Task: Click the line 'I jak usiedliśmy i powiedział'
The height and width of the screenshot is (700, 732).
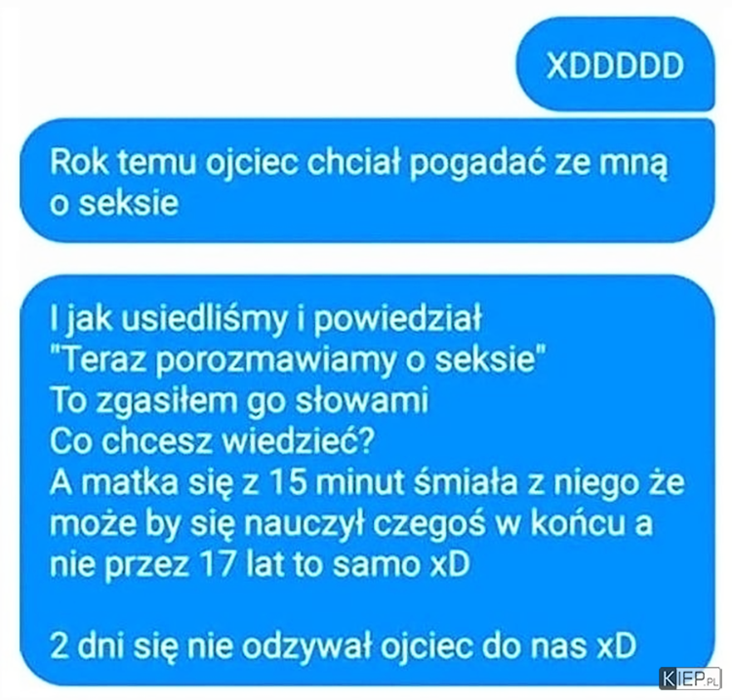Action: tap(265, 319)
